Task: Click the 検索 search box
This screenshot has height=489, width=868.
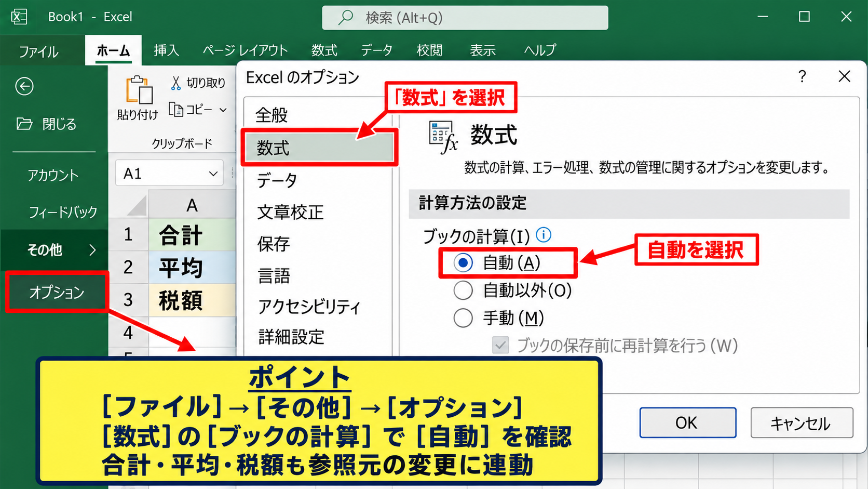Action: click(465, 18)
